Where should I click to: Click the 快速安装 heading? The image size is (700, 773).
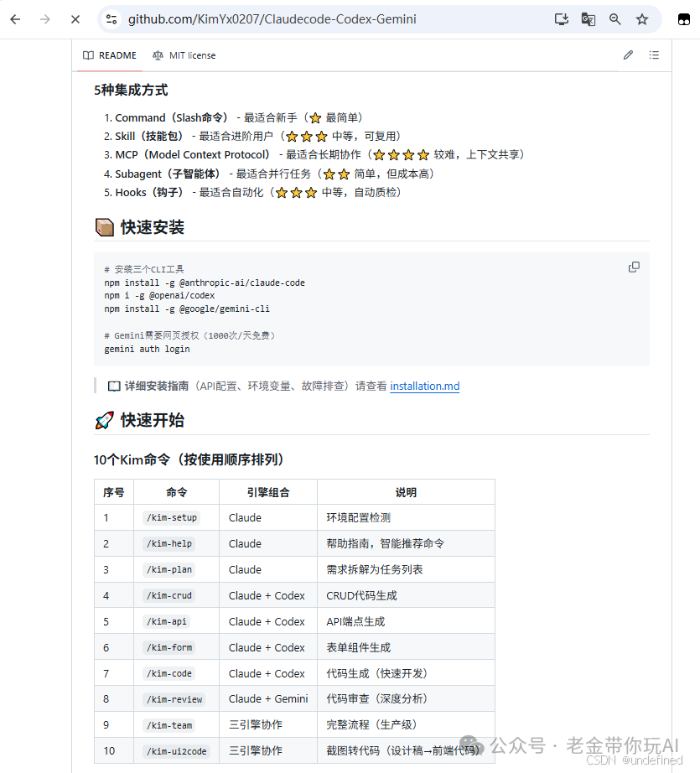pyautogui.click(x=139, y=227)
